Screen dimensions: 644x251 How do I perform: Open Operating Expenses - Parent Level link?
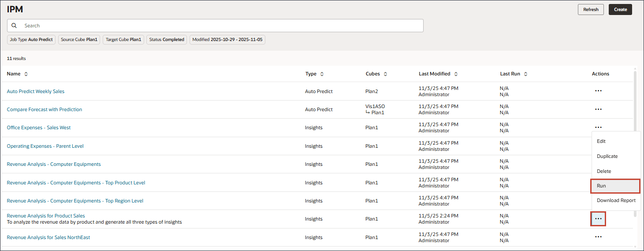(45, 146)
